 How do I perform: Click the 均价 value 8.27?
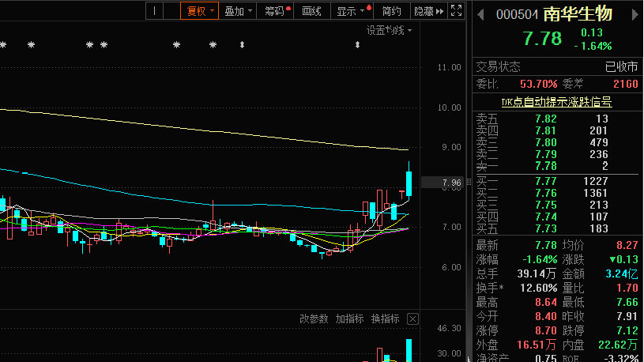click(627, 246)
